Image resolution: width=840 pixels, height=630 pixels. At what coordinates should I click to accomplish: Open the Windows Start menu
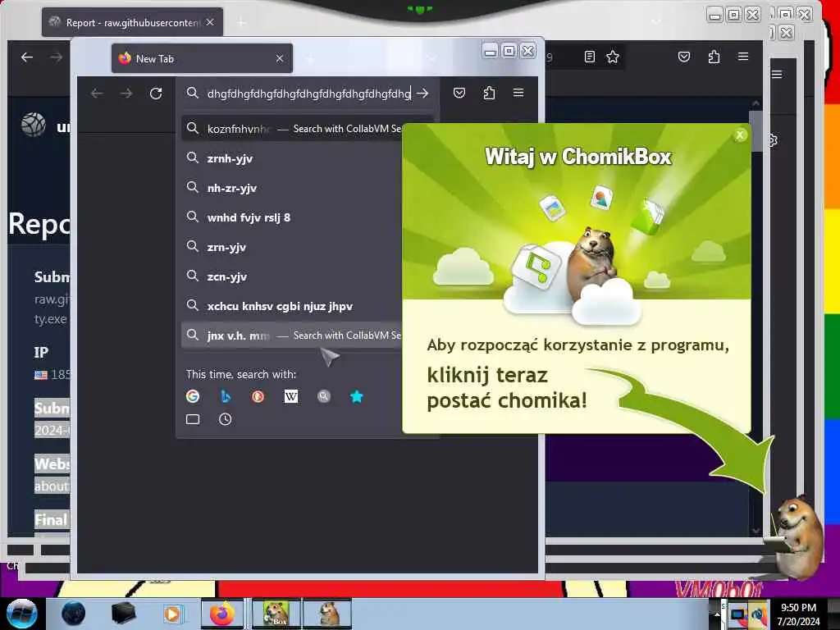pyautogui.click(x=21, y=614)
